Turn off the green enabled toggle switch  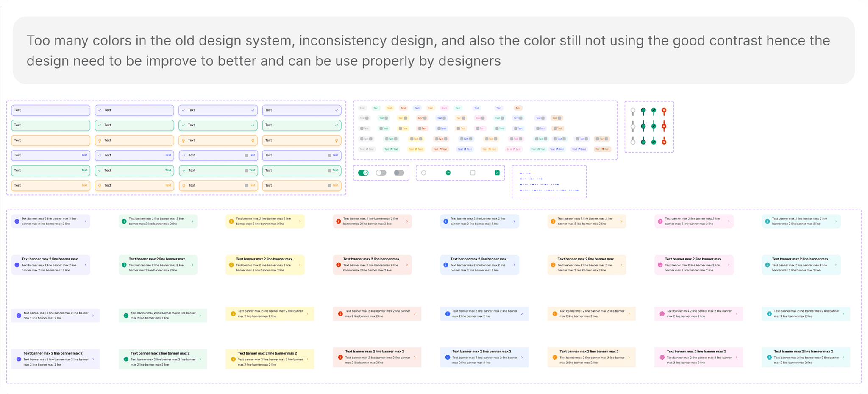click(x=363, y=173)
